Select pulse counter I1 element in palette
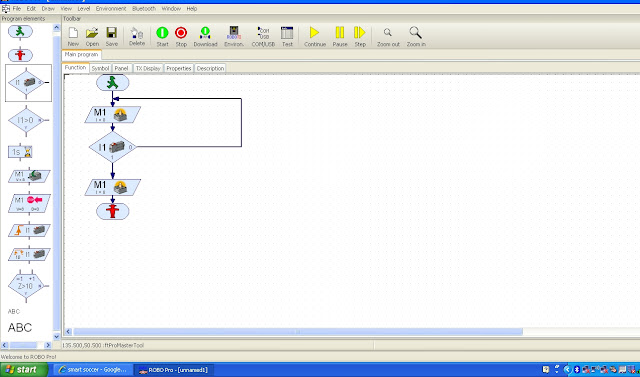This screenshot has height=377, width=640. tap(29, 254)
